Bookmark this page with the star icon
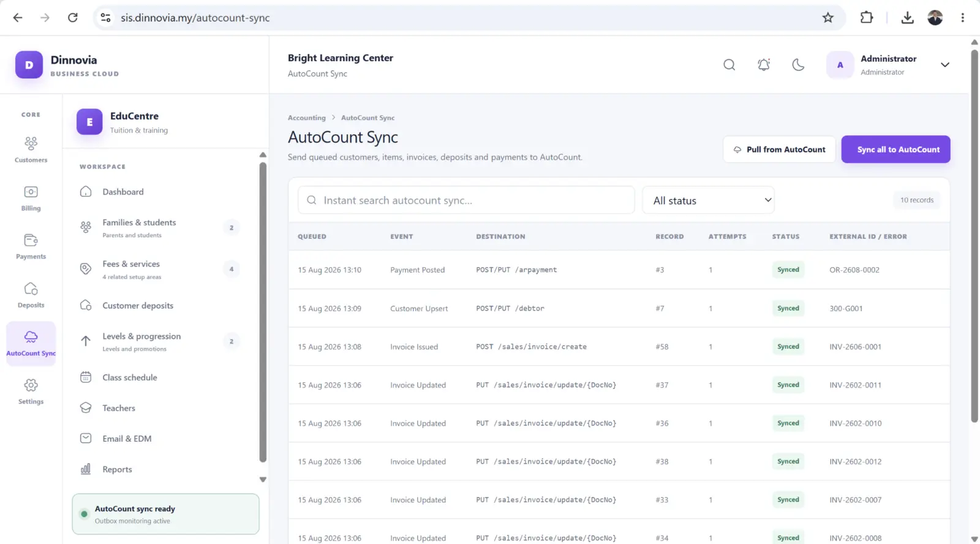Screen dimensions: 980x544 click(x=828, y=18)
